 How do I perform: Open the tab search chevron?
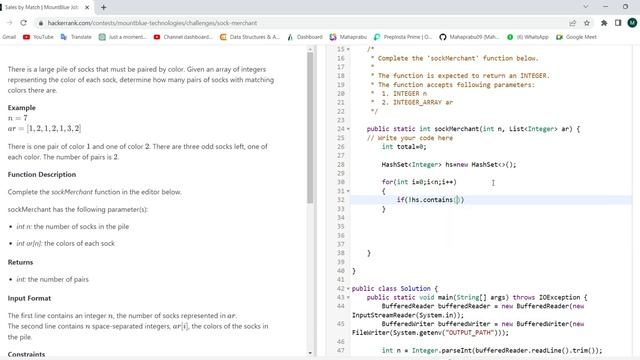coord(586,7)
